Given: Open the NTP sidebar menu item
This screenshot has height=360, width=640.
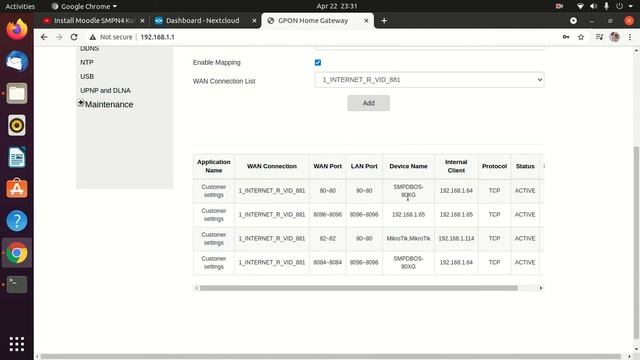Looking at the screenshot, I should pos(87,62).
